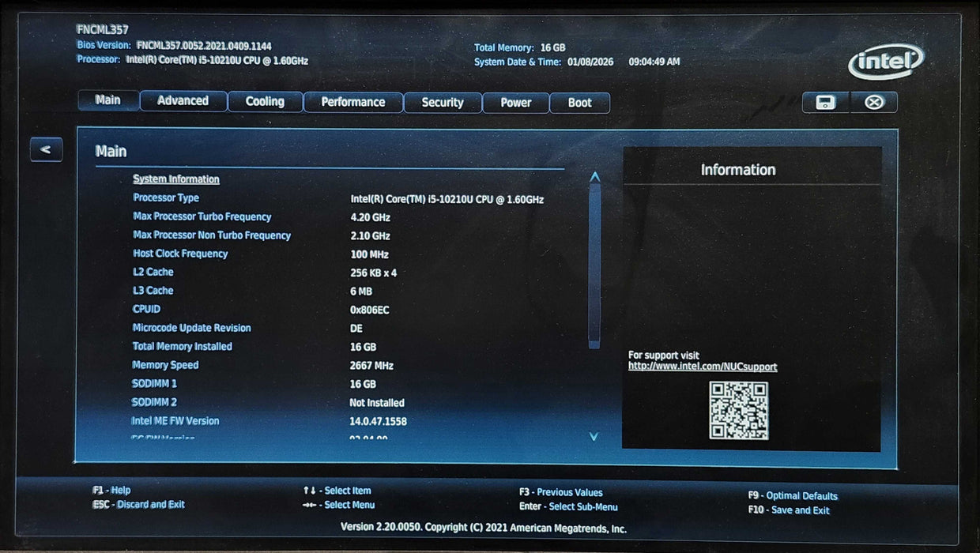The width and height of the screenshot is (980, 553).
Task: Click the 2667 MHz value
Action: 371,366
